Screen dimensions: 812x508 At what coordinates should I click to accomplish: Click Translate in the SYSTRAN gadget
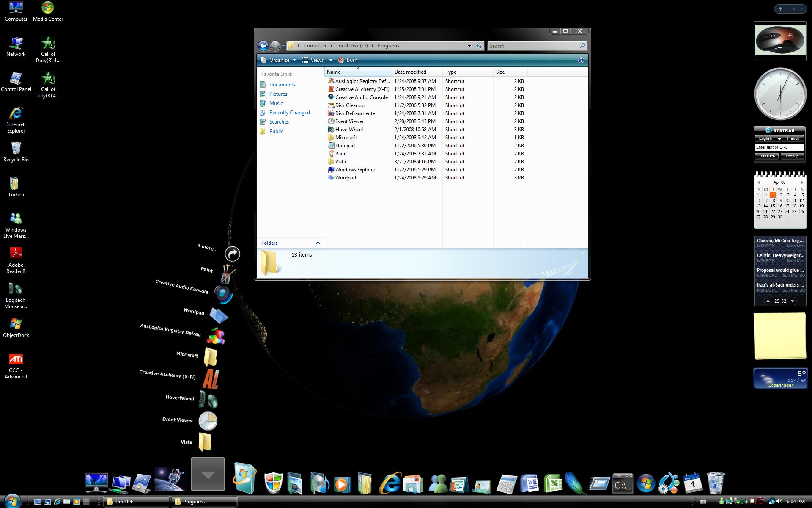pyautogui.click(x=766, y=156)
